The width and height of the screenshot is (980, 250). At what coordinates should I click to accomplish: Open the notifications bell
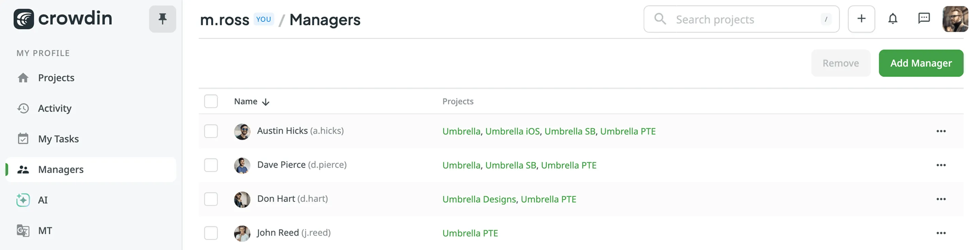click(x=893, y=19)
